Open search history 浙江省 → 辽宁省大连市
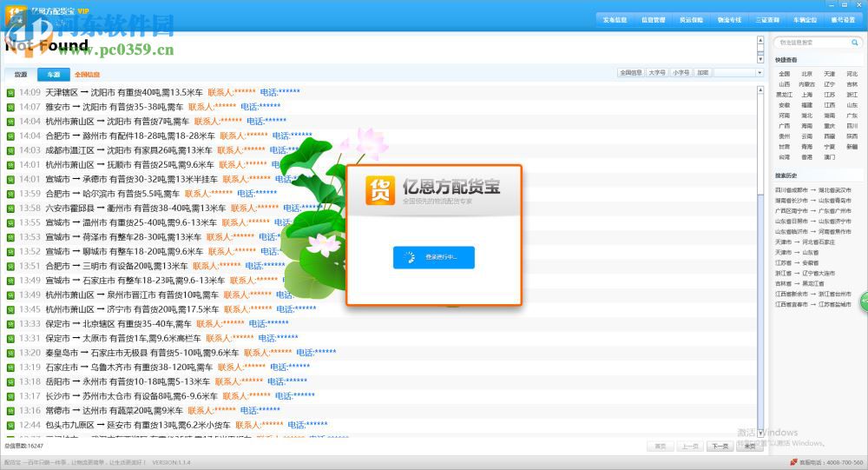Image resolution: width=868 pixels, height=470 pixels. [x=806, y=274]
